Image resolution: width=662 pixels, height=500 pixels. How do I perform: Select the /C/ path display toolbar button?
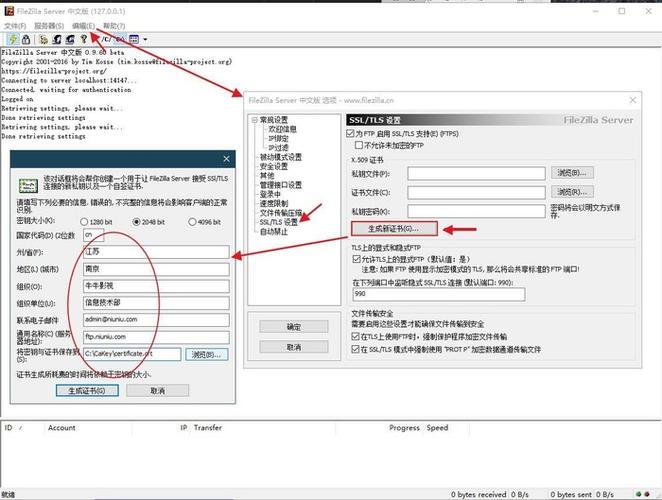point(107,39)
